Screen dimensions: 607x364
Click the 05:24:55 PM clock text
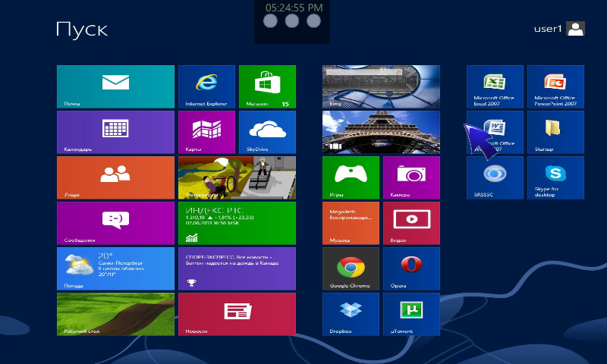coord(294,8)
